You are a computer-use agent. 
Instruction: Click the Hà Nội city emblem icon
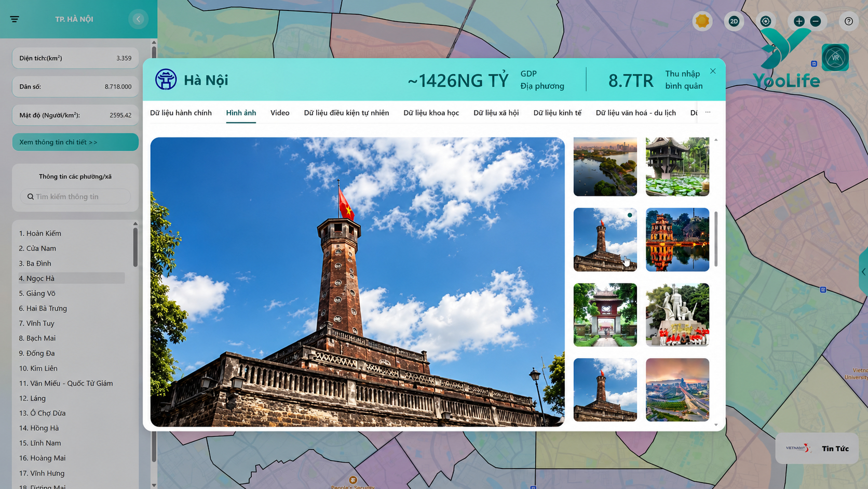(166, 80)
